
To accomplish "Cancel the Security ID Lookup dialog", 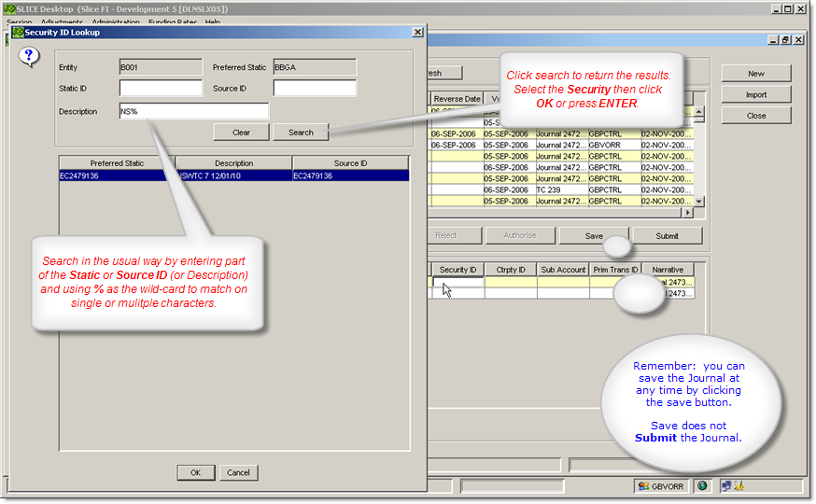I will tap(239, 472).
